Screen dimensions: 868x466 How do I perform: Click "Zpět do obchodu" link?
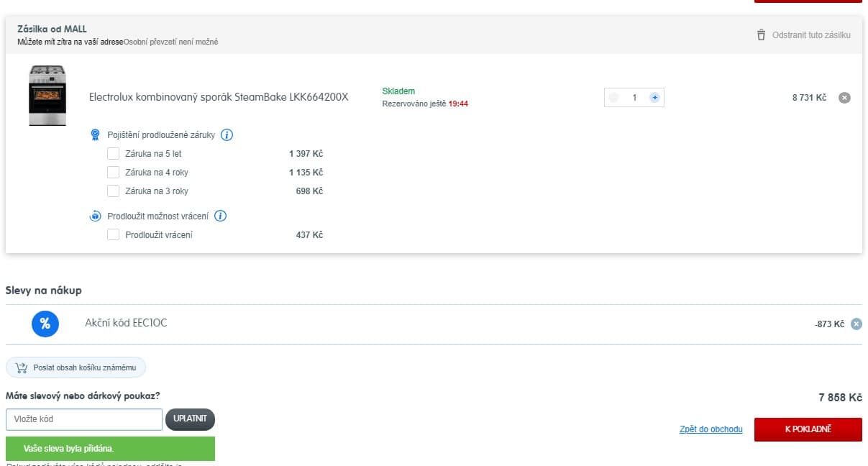[x=711, y=429]
